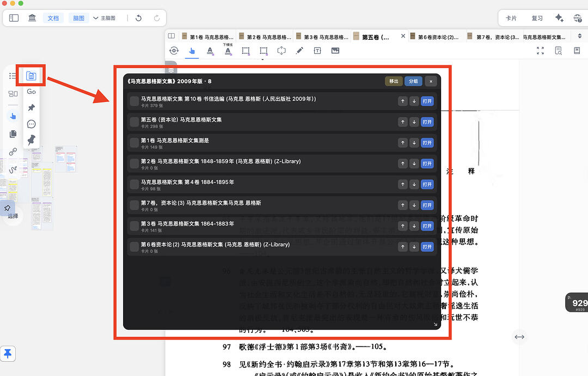Click the AI sparkle icon at top right

pos(559,17)
